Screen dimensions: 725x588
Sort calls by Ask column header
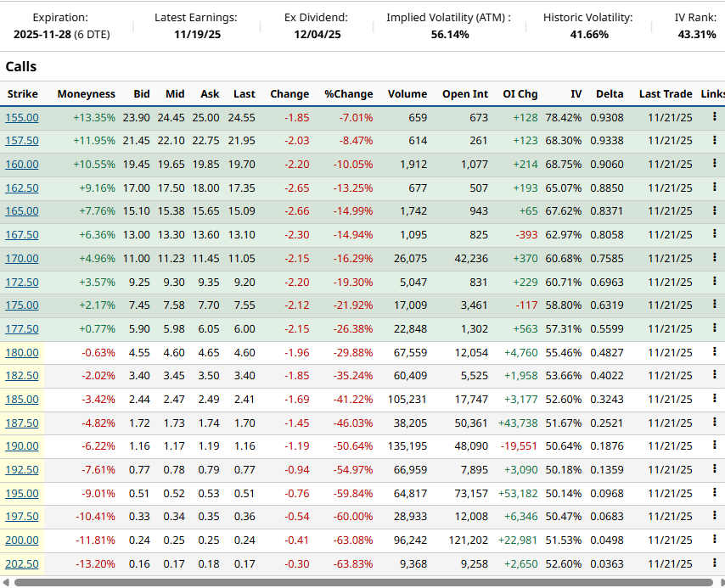point(210,94)
